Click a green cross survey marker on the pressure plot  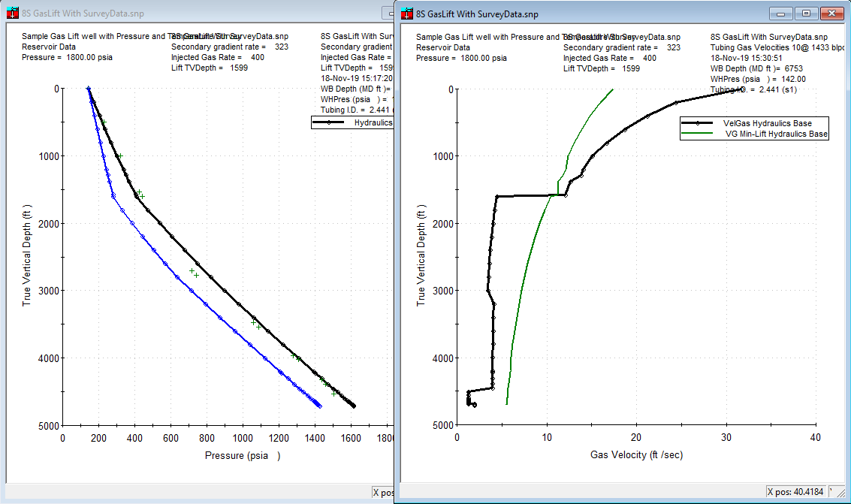[192, 269]
